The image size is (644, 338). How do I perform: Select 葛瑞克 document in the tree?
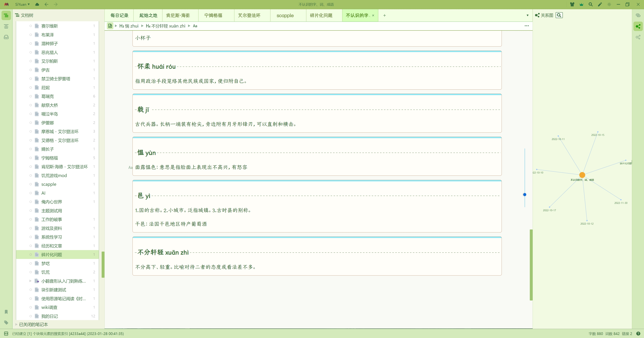pyautogui.click(x=47, y=96)
